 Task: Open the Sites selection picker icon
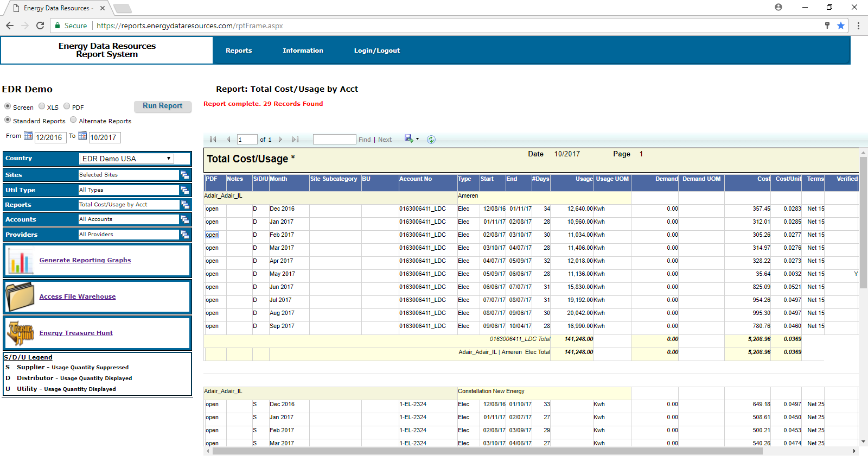tap(185, 175)
